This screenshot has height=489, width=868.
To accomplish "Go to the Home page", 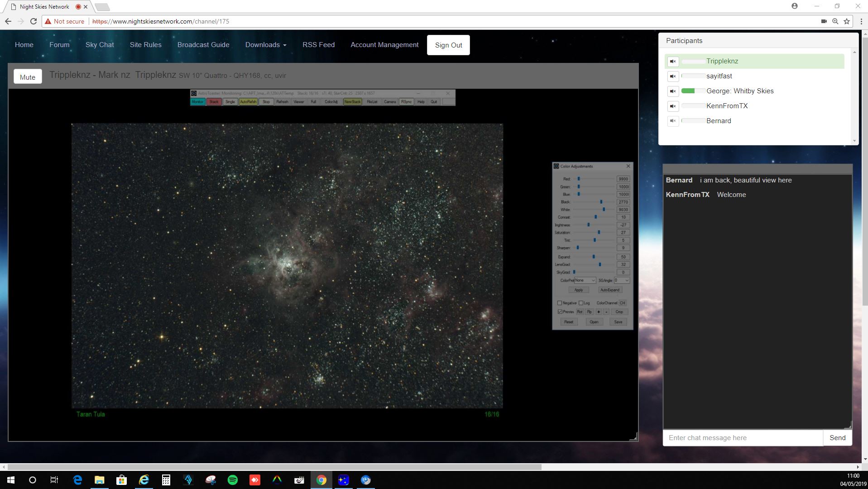I will point(24,45).
